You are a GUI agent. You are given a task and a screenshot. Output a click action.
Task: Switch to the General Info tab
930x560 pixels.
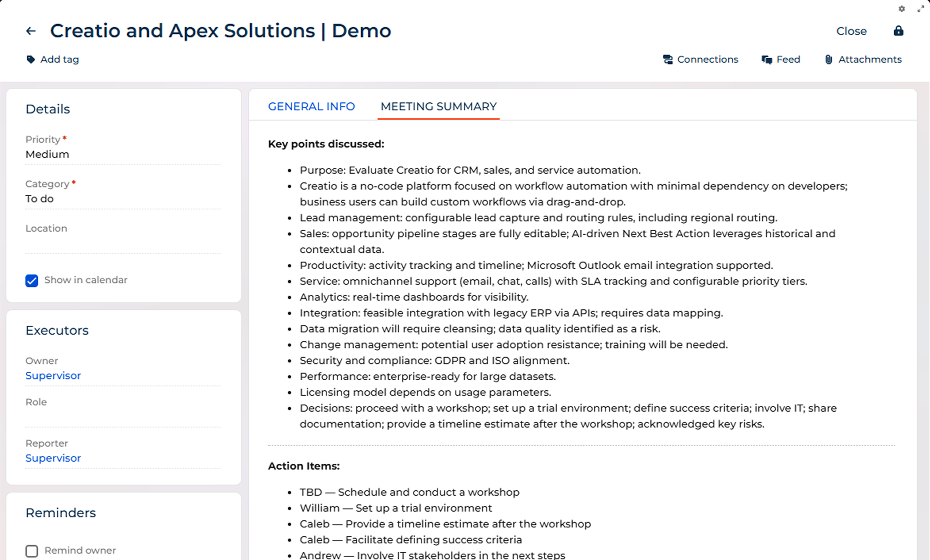pyautogui.click(x=311, y=106)
